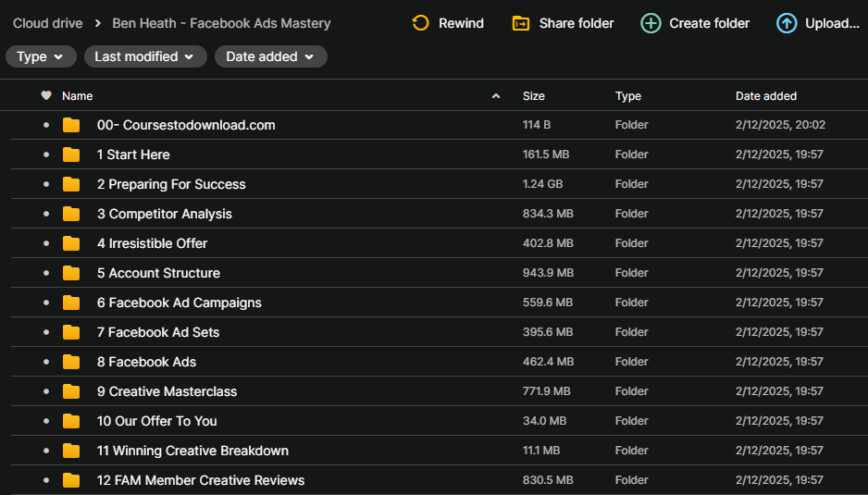Toggle favorite dot on 5 Account Structure

pyautogui.click(x=46, y=273)
